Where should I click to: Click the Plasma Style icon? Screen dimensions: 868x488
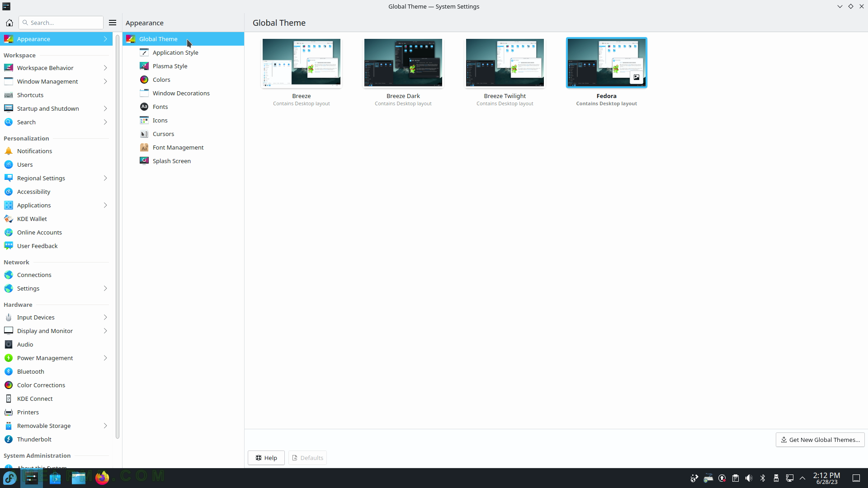pyautogui.click(x=144, y=66)
